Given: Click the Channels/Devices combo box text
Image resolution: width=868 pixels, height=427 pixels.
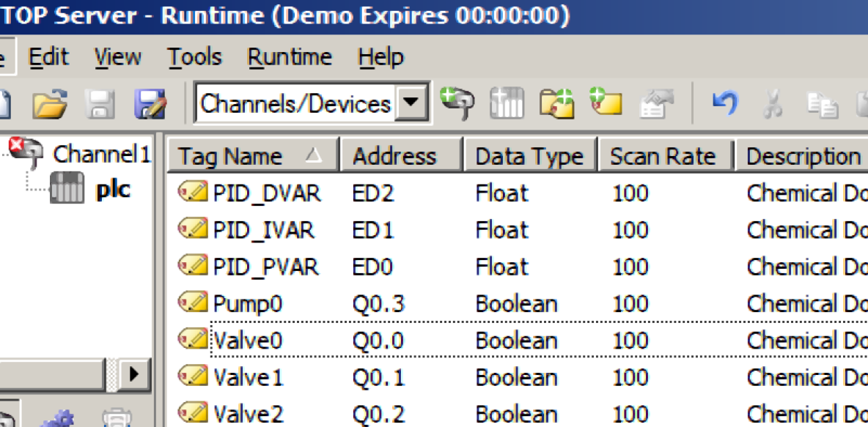Looking at the screenshot, I should [295, 103].
